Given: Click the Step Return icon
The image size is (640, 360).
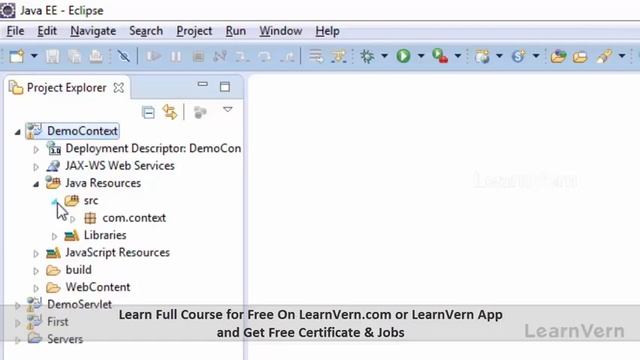Looking at the screenshot, I should (x=287, y=56).
